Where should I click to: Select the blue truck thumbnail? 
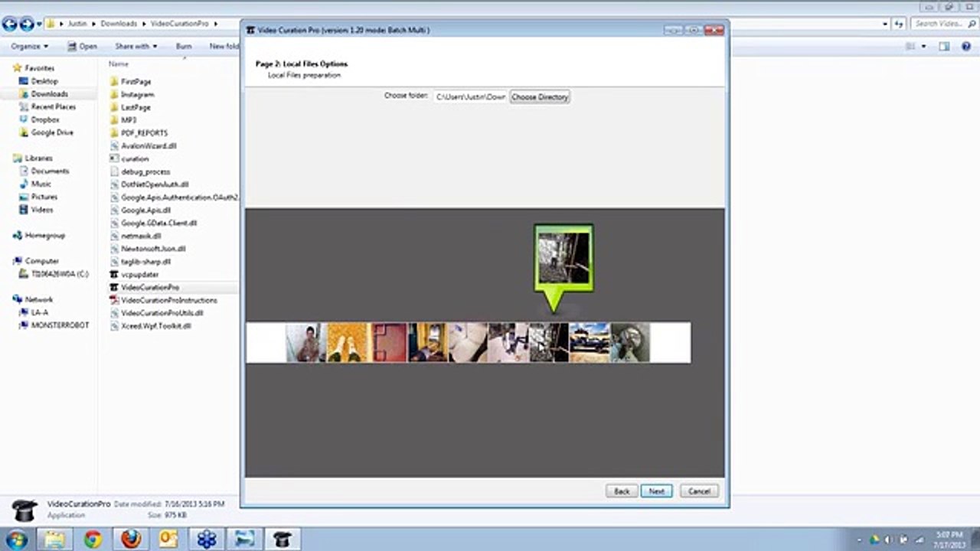pos(590,342)
